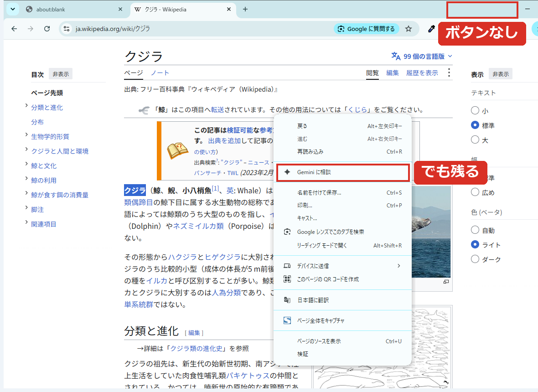Screen dimensions: 538x392
Task: Expand 鯨と文化 contents section
Action: click(x=26, y=164)
